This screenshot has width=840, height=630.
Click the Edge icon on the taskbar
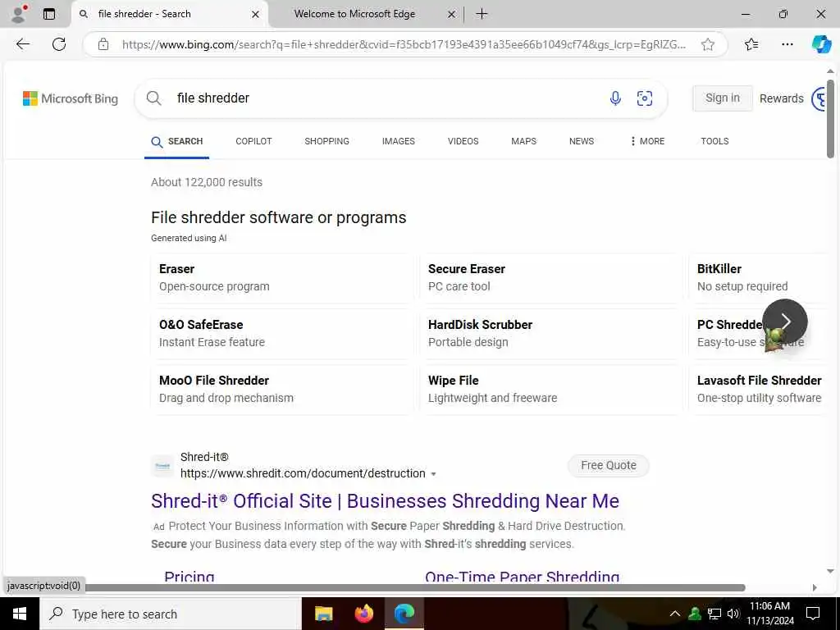404,614
